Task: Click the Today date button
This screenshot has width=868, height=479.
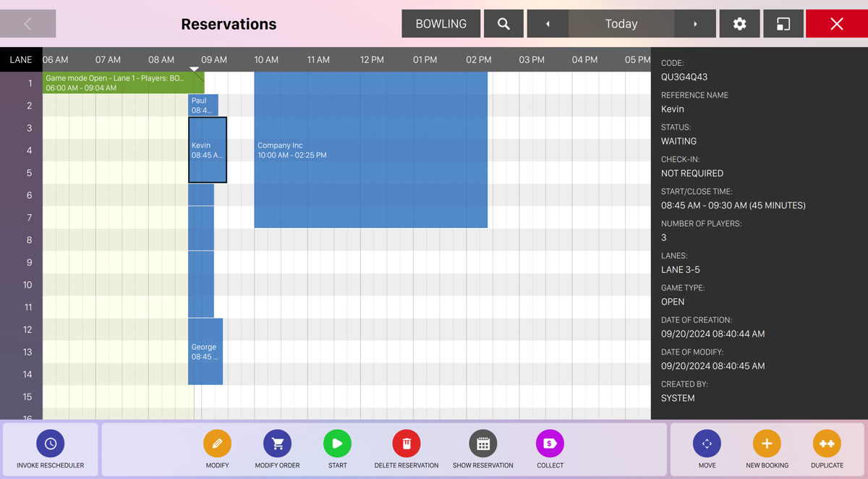Action: (621, 24)
